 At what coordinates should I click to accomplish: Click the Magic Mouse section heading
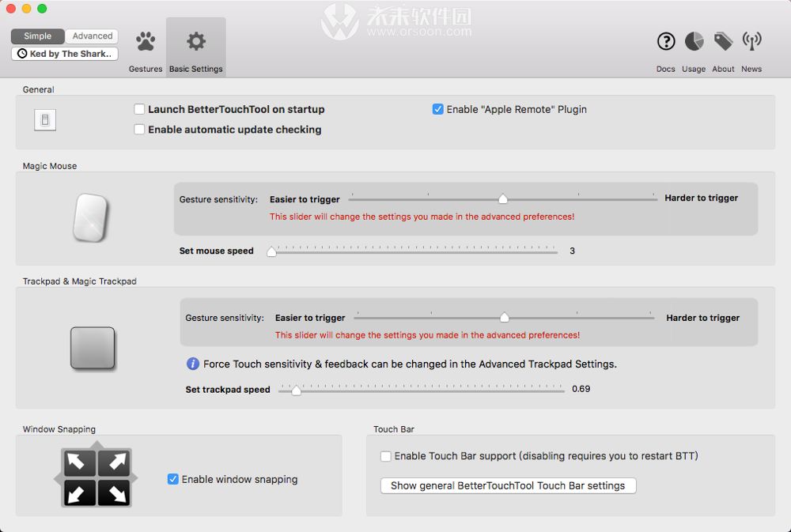[x=49, y=166]
